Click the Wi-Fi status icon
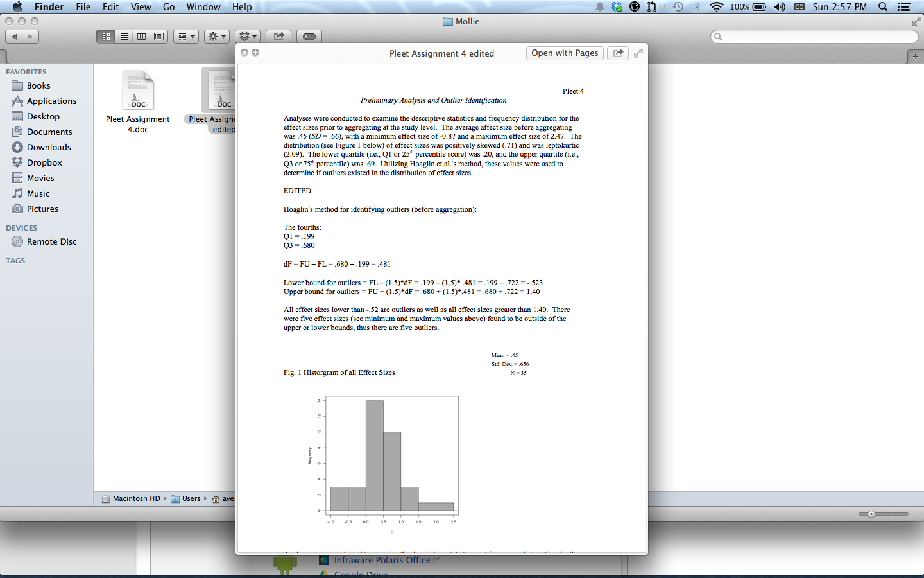Image resolution: width=924 pixels, height=578 pixels. click(716, 7)
